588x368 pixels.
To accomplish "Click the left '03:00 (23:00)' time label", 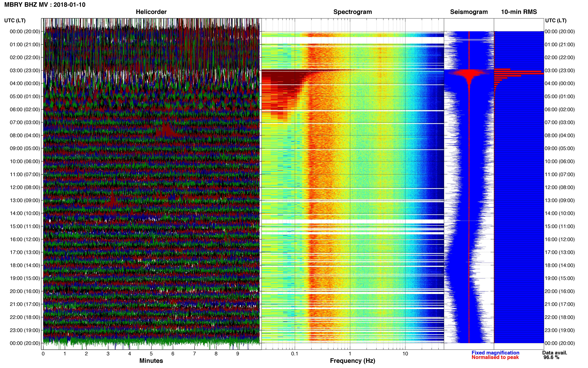I will point(25,70).
